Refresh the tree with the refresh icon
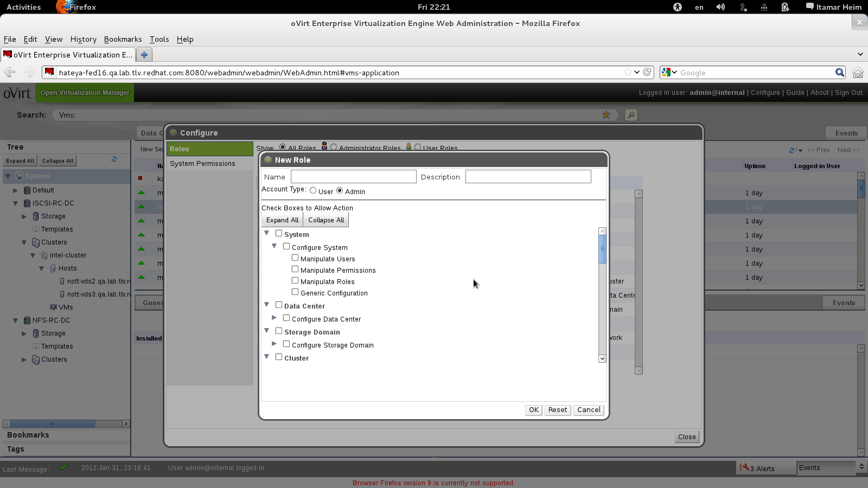The image size is (868, 488). 114,159
